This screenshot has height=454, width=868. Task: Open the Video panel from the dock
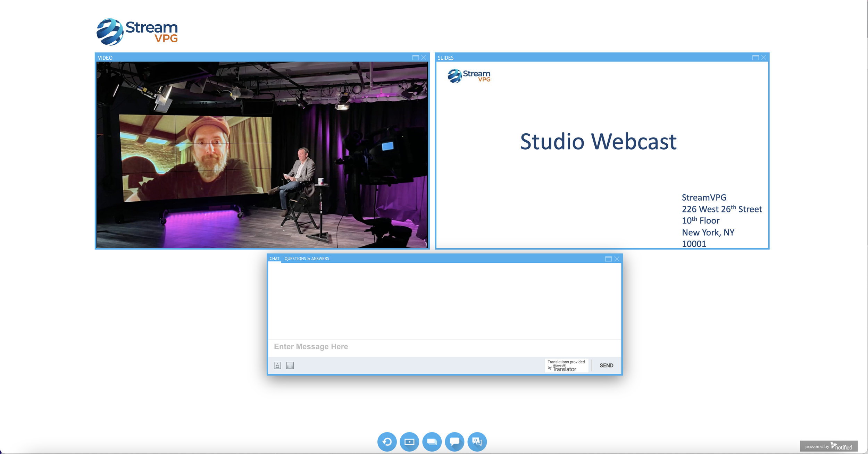point(409,442)
